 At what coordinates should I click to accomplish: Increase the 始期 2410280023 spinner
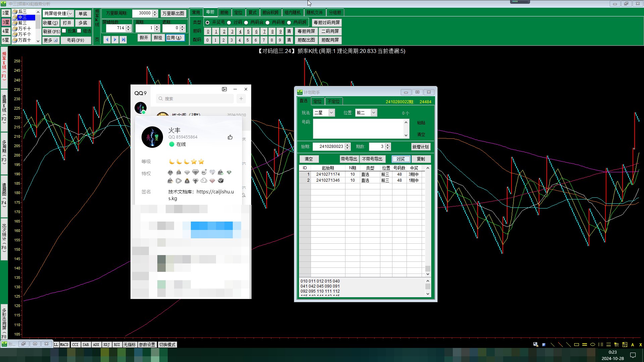point(347,145)
